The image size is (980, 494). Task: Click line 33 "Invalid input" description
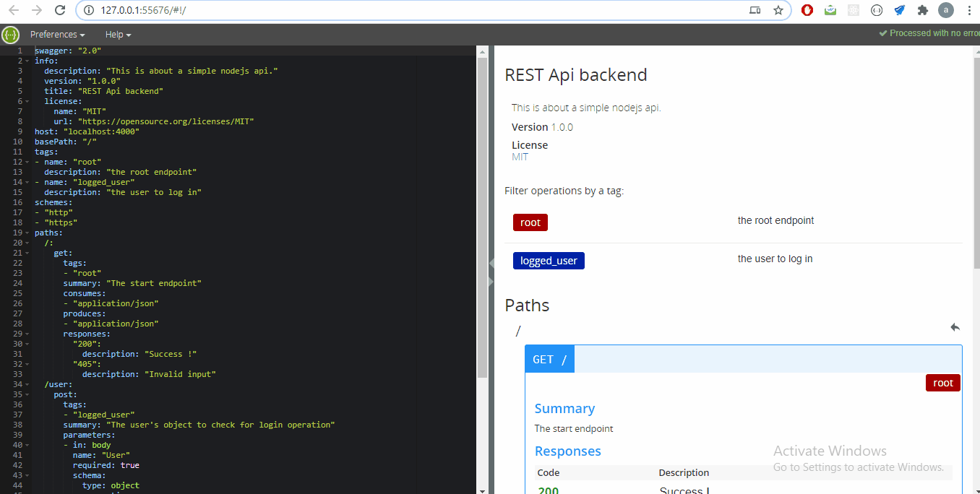(x=149, y=374)
